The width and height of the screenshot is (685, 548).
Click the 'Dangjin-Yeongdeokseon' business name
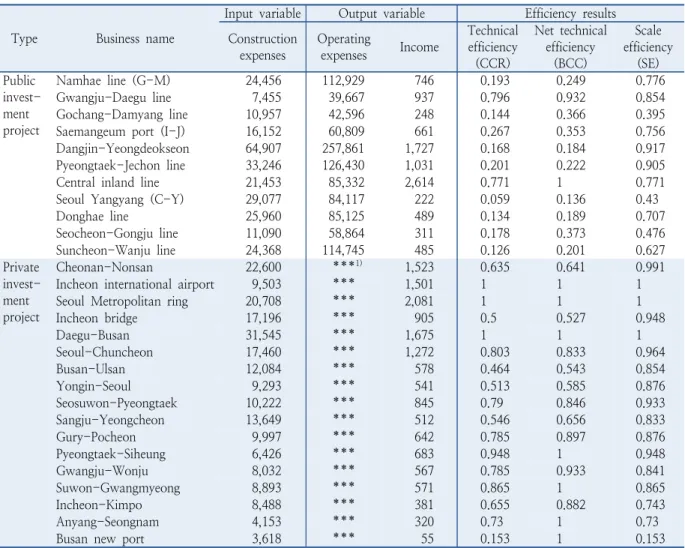(123, 149)
